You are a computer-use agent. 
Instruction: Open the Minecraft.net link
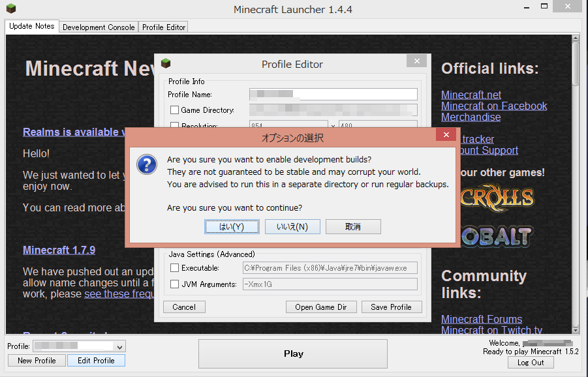tap(471, 95)
